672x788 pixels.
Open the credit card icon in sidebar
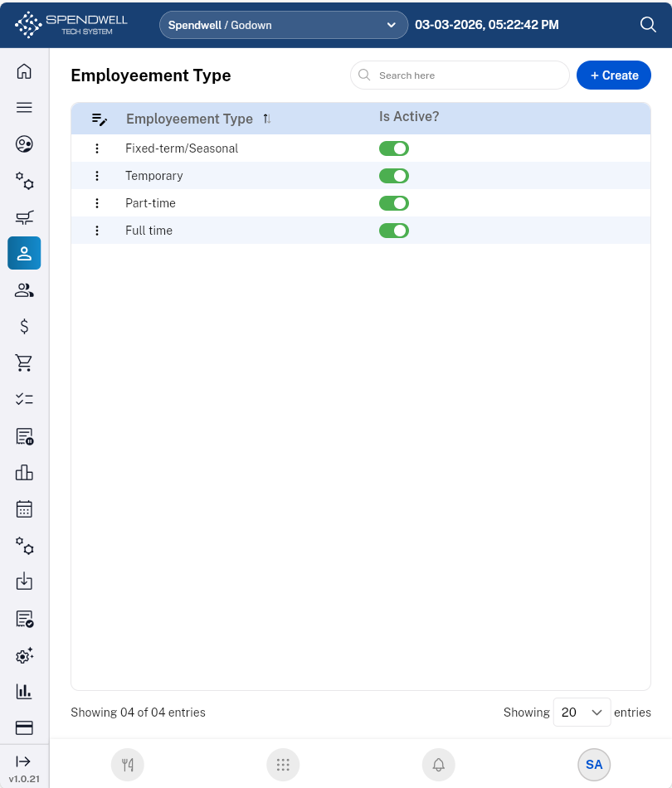(24, 727)
